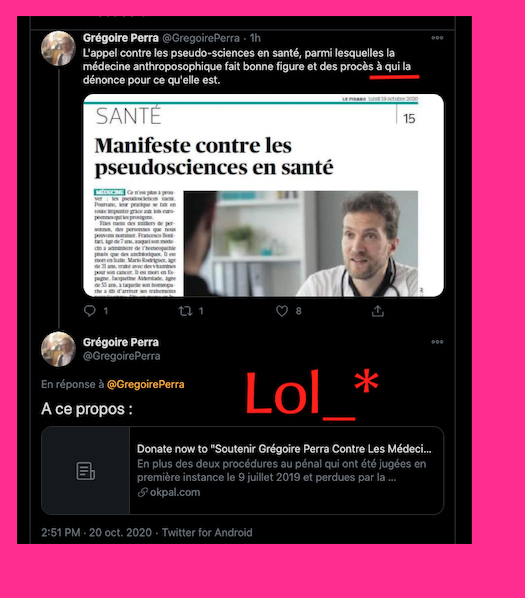Image resolution: width=525 pixels, height=598 pixels.
Task: Click the 1h timestamp on first tweet
Action: tap(255, 38)
